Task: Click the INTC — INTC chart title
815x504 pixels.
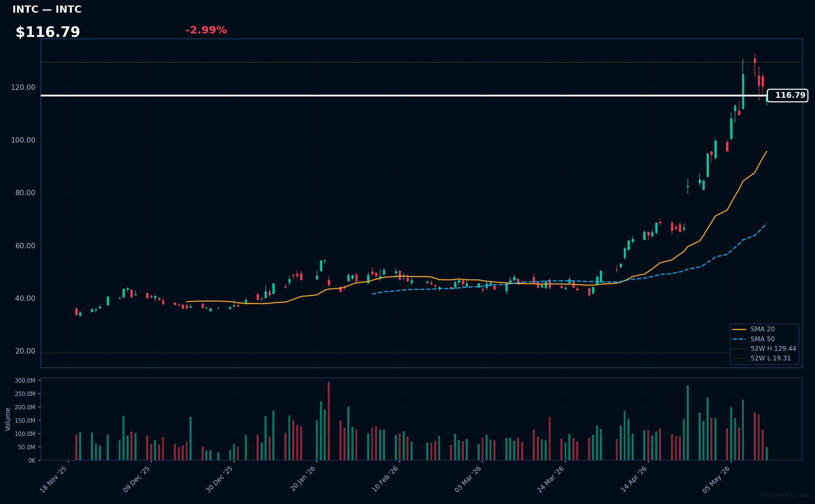Action: (47, 9)
